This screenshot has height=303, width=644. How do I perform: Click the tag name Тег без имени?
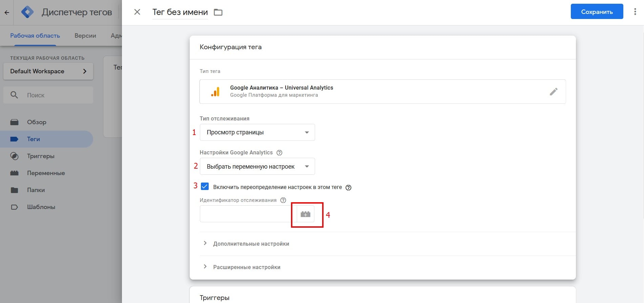coord(180,12)
